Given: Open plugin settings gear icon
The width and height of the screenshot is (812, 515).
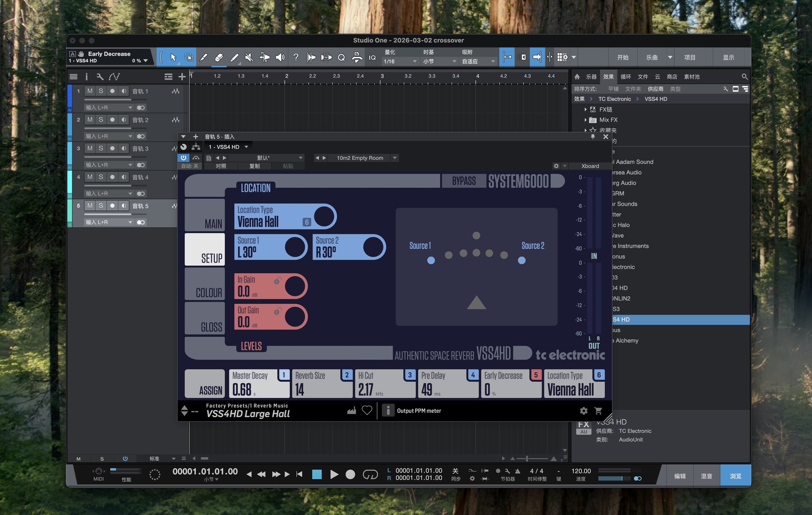Looking at the screenshot, I should click(x=584, y=410).
